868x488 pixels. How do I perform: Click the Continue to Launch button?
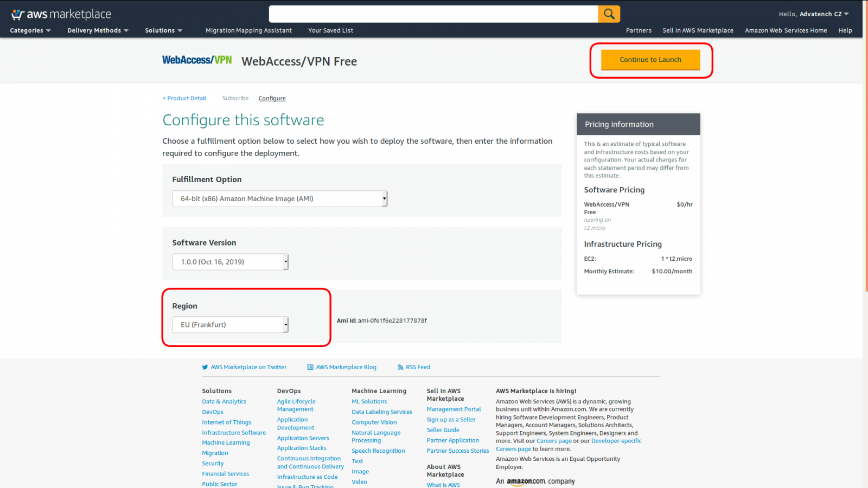pyautogui.click(x=650, y=60)
